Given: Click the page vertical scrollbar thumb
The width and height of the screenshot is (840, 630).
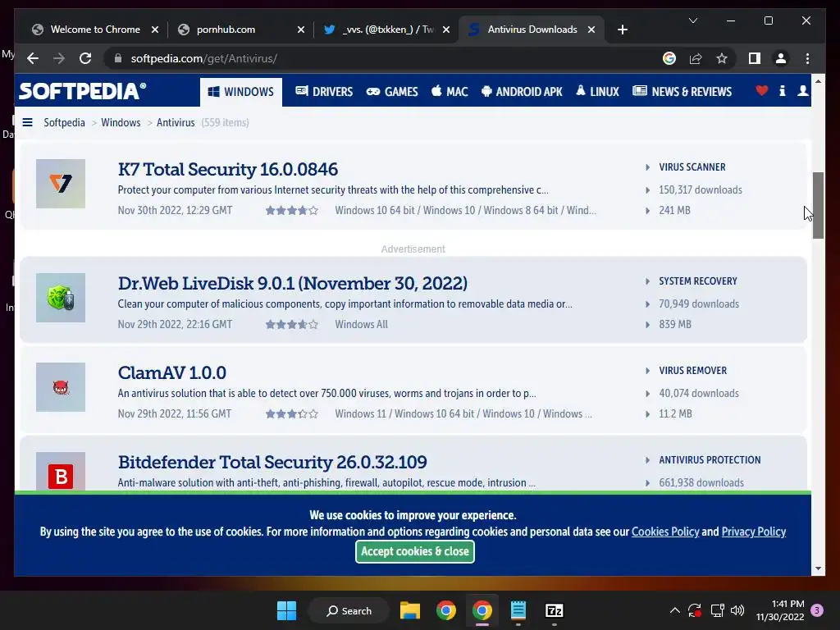Looking at the screenshot, I should (x=818, y=205).
